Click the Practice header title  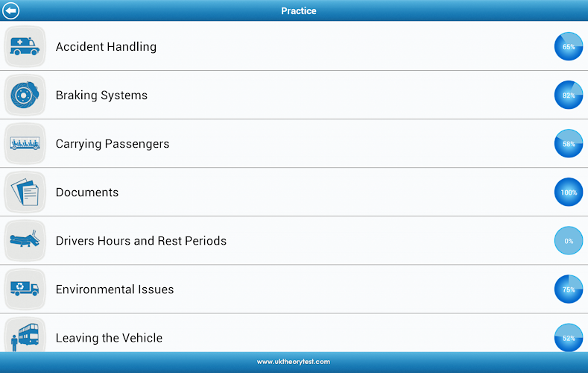point(298,10)
